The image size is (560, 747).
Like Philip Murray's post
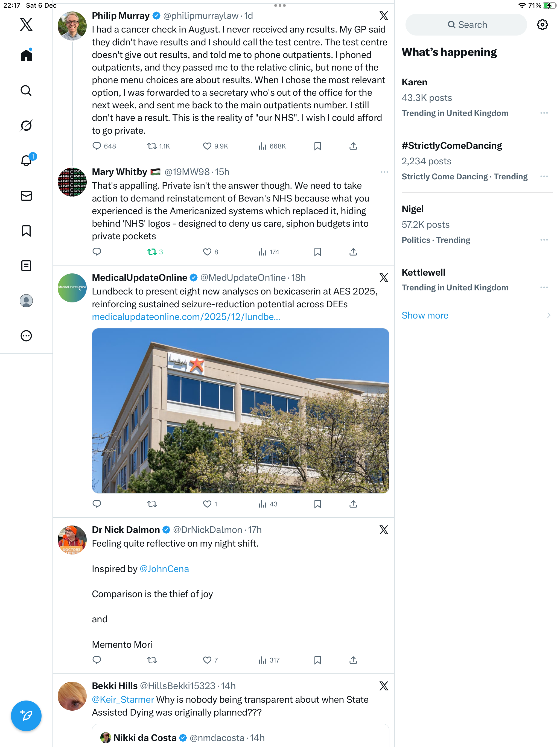coord(215,146)
